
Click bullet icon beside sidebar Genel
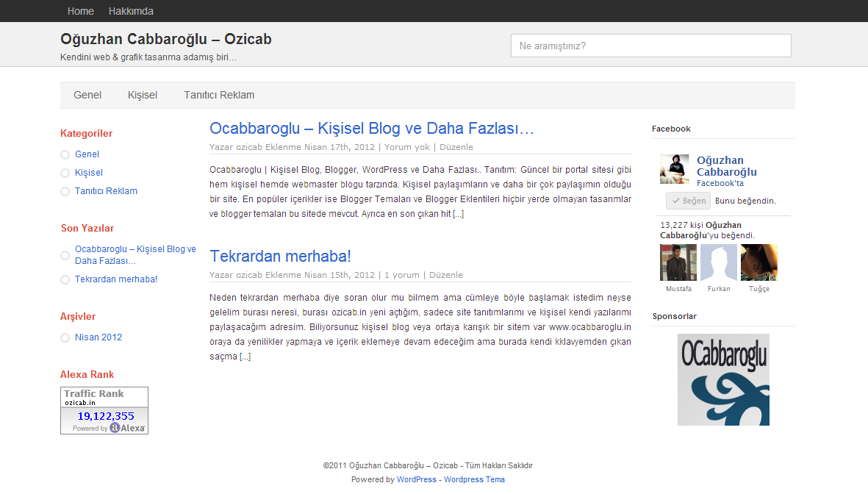click(65, 154)
